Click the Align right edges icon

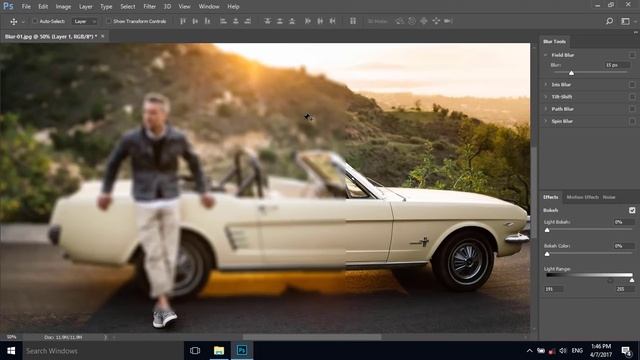[248, 21]
